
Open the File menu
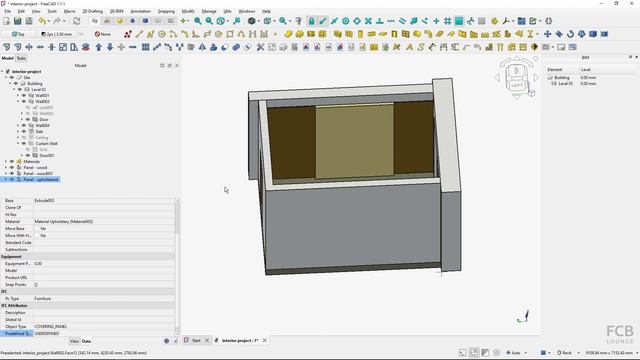click(x=7, y=11)
